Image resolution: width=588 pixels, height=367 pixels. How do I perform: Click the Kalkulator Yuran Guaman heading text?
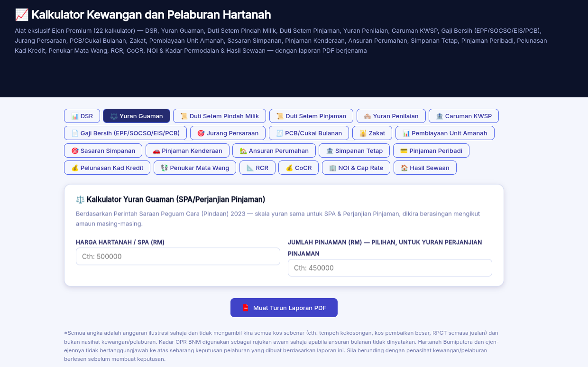click(176, 199)
